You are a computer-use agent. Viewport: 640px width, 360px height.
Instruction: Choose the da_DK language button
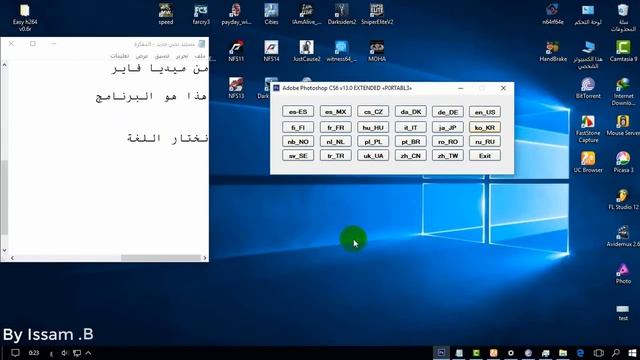tap(411, 112)
